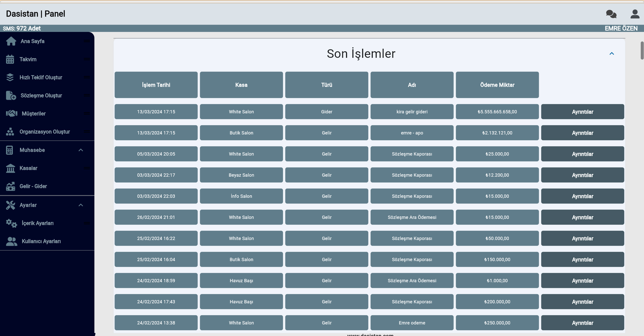The width and height of the screenshot is (644, 336).
Task: Open the Gelir - Gider menu item
Action: (x=33, y=186)
